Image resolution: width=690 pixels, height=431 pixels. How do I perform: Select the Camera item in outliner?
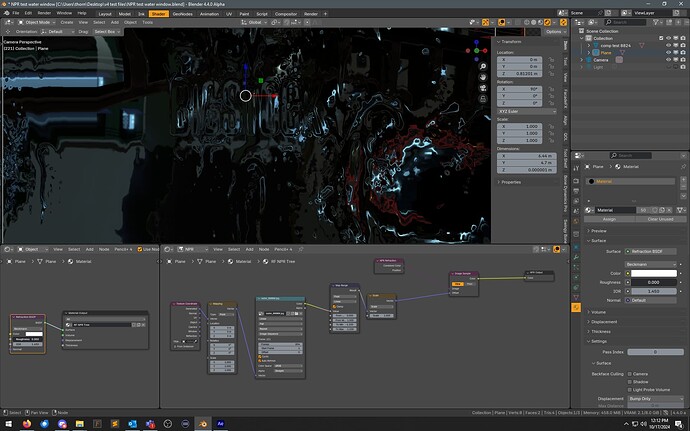(x=601, y=60)
